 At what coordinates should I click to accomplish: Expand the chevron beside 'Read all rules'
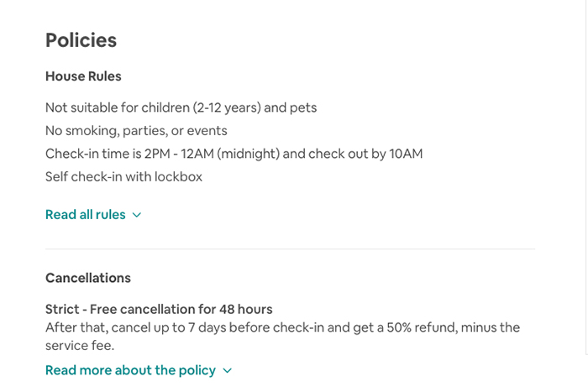(x=137, y=215)
